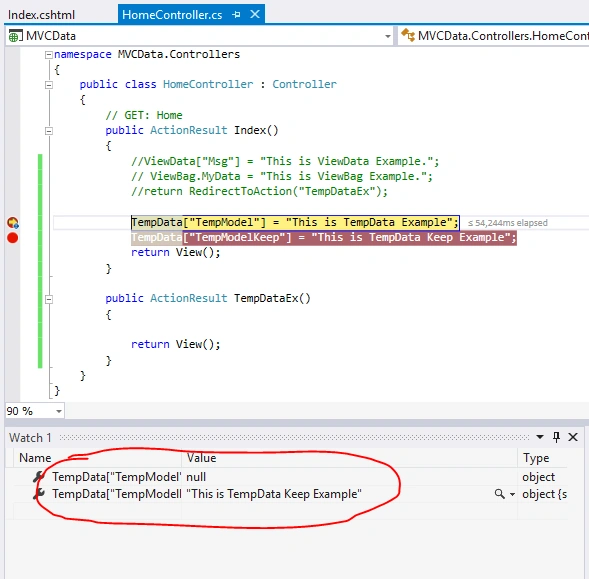
Task: Switch to the Index.cshtml tab
Action: click(x=41, y=15)
